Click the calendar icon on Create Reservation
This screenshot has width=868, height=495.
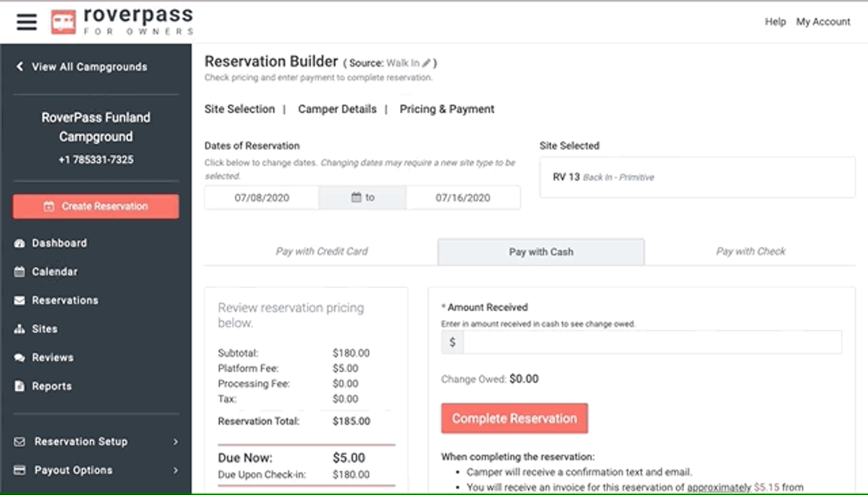pos(48,206)
